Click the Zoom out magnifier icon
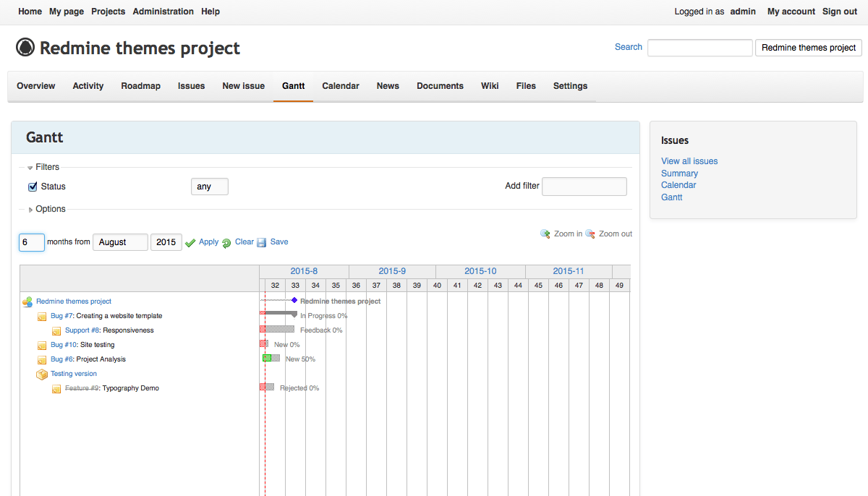868x496 pixels. click(x=590, y=234)
